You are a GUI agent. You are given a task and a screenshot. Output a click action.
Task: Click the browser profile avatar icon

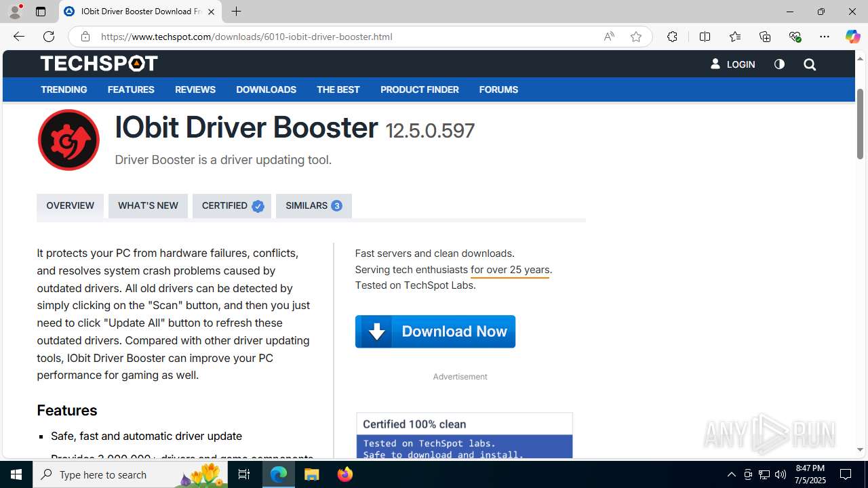pos(15,12)
